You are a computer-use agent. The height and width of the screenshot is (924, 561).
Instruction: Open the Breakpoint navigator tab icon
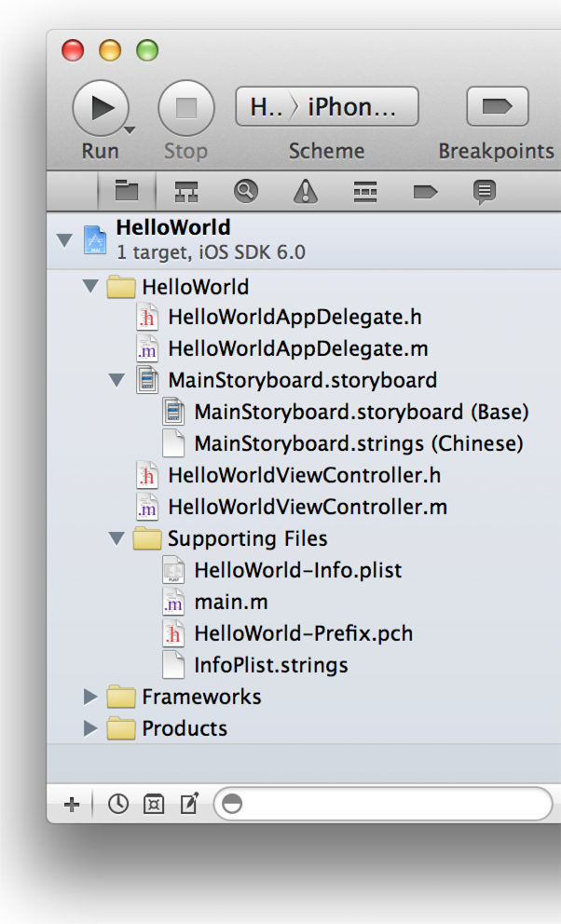[425, 191]
